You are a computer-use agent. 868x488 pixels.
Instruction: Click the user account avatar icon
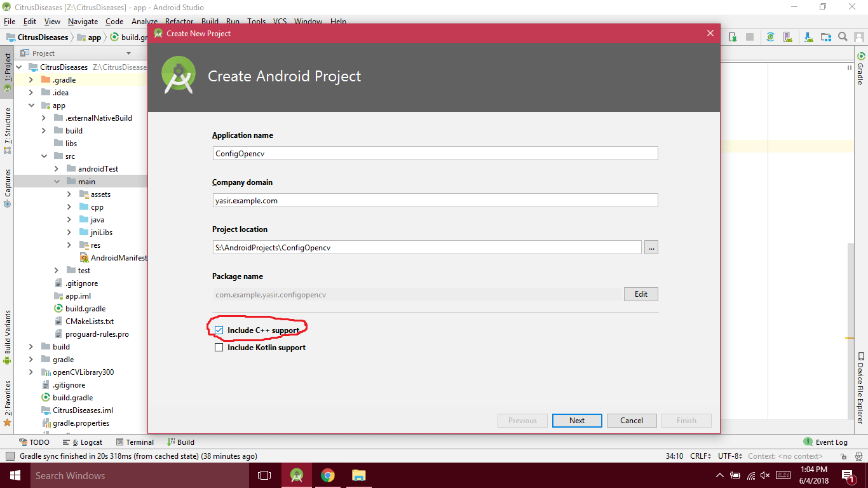858,37
